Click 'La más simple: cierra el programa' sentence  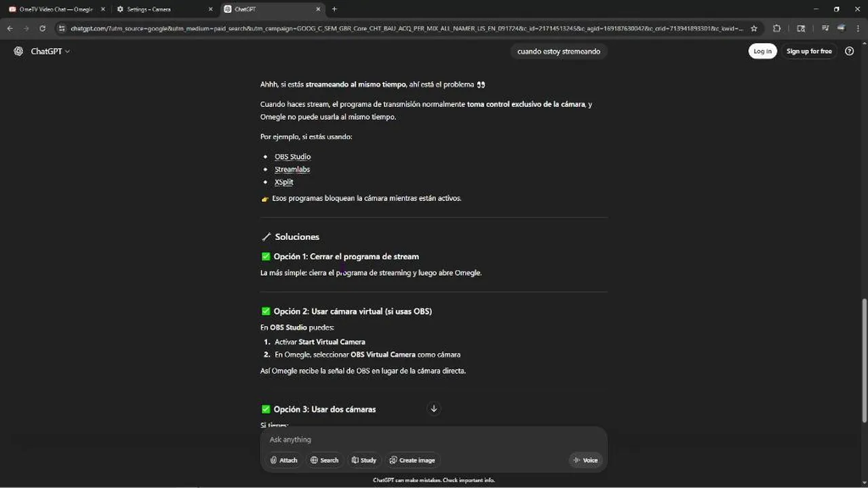point(371,273)
